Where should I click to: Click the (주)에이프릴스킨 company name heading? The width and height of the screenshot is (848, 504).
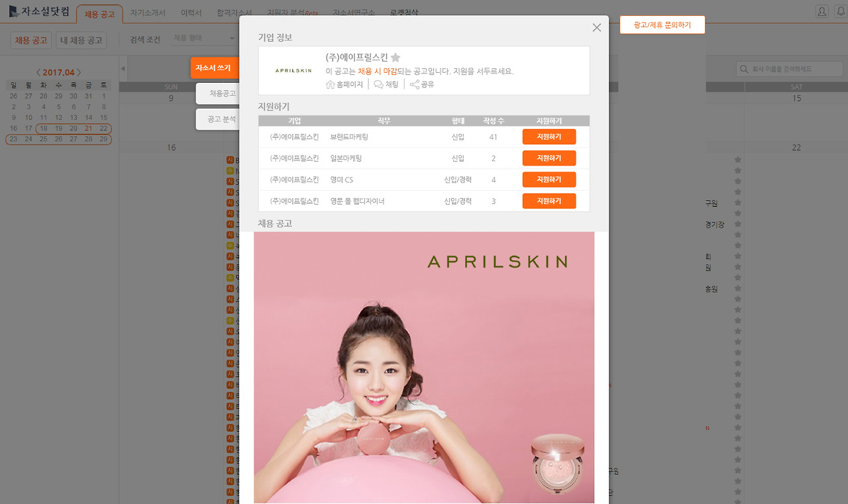pos(356,58)
